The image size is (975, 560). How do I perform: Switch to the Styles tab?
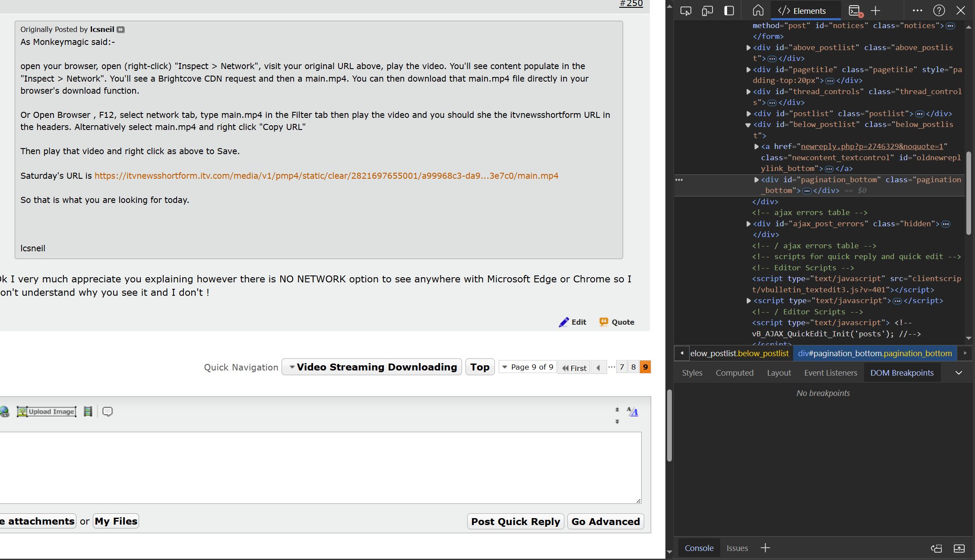[692, 373]
